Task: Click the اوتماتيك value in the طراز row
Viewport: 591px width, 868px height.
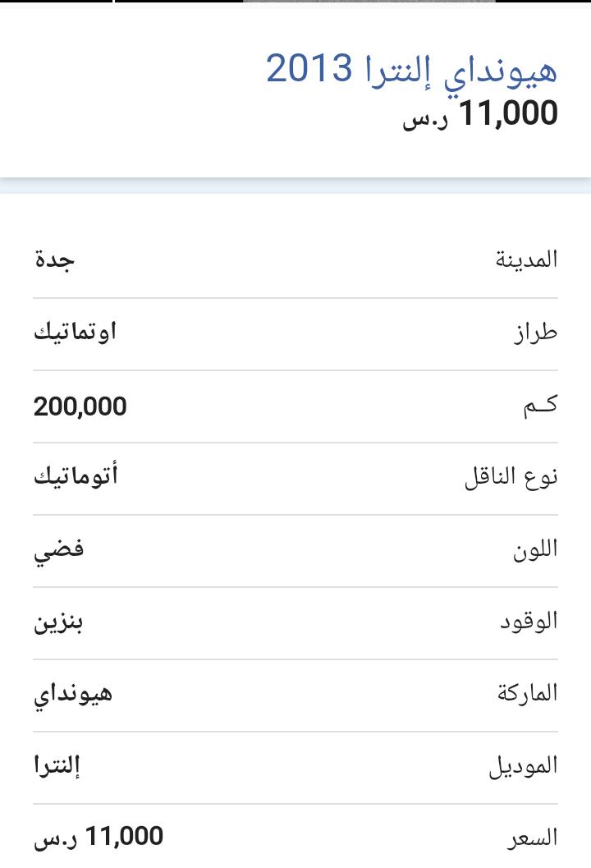Action: pos(76,332)
